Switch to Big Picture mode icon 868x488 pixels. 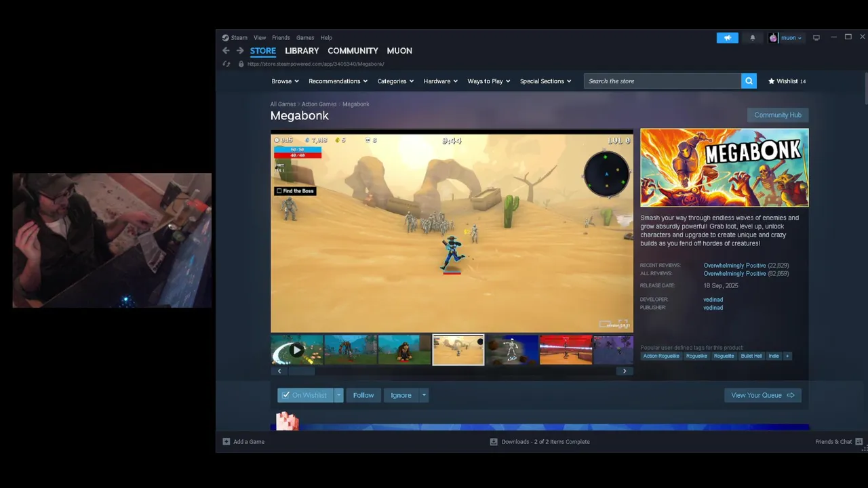816,37
